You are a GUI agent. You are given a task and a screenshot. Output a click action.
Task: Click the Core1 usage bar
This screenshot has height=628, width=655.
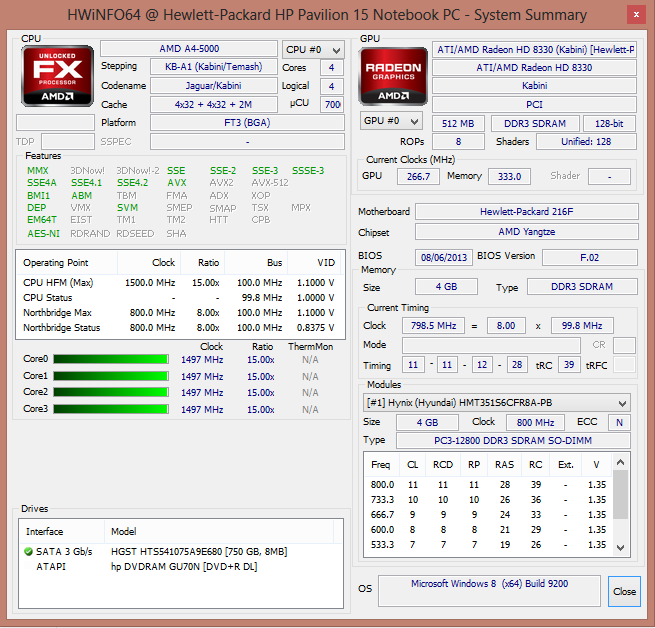click(111, 376)
